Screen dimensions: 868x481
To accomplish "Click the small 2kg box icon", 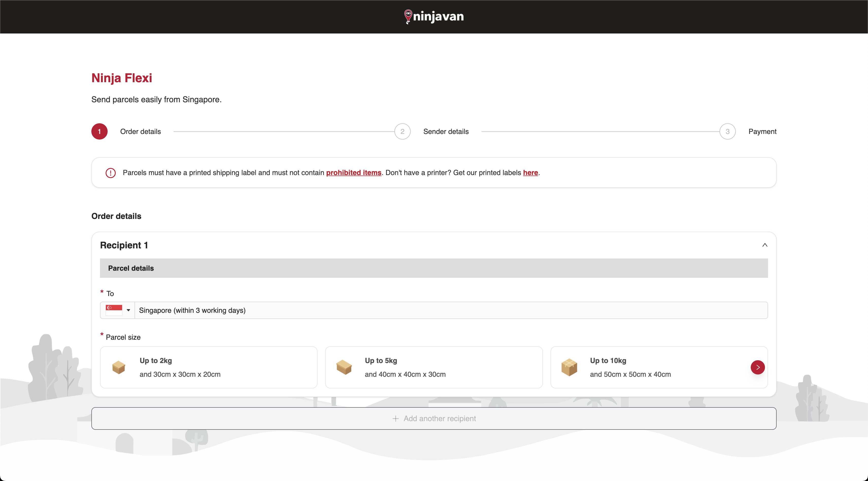I will point(119,367).
